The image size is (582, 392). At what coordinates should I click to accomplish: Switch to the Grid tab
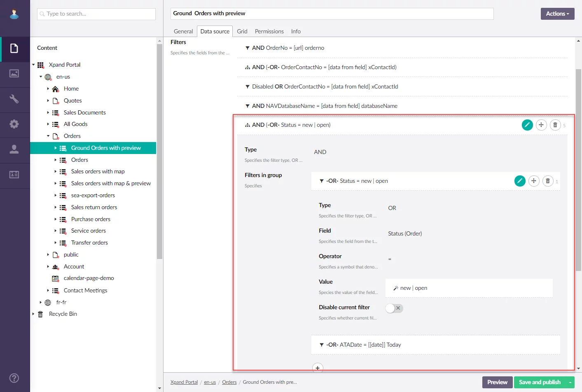coord(242,31)
